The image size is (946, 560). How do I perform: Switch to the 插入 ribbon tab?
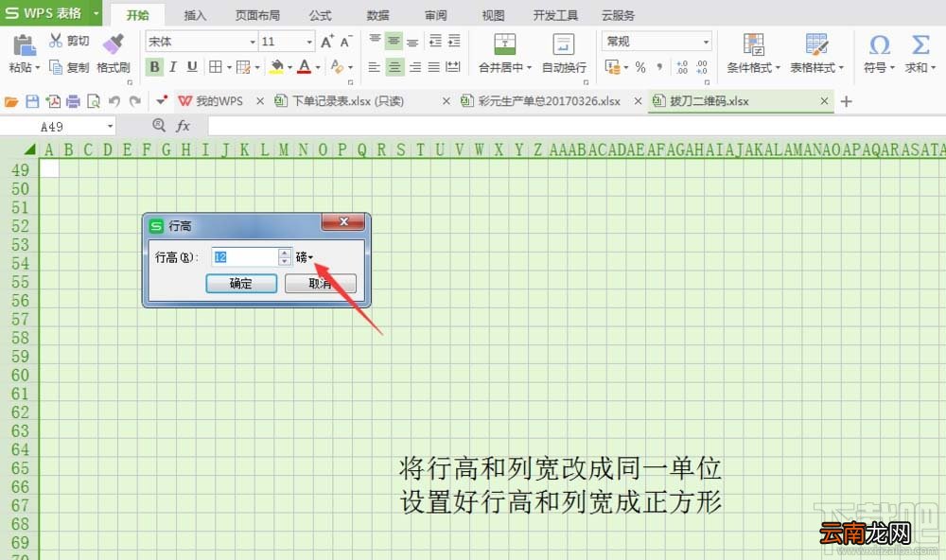195,15
